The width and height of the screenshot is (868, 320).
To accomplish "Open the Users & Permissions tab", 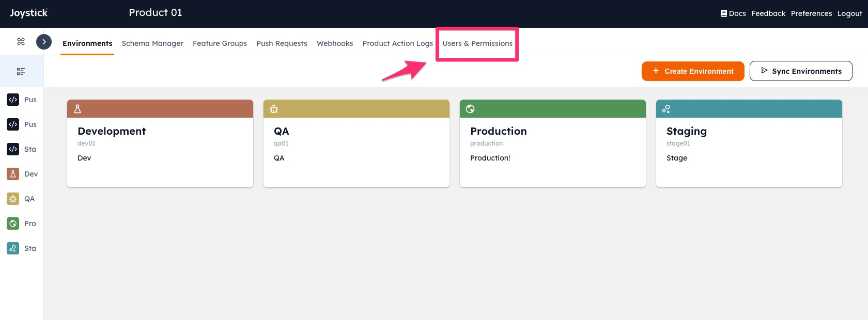I will click(x=477, y=43).
